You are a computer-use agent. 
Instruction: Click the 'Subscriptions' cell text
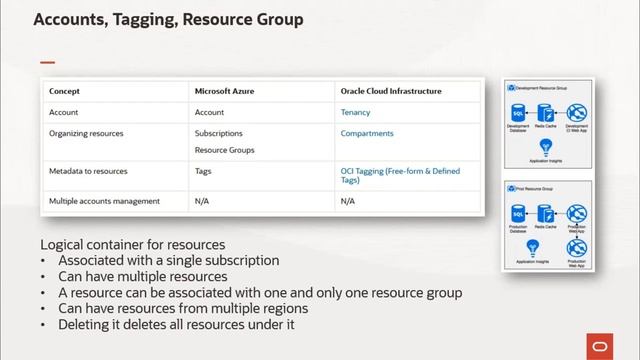click(218, 133)
